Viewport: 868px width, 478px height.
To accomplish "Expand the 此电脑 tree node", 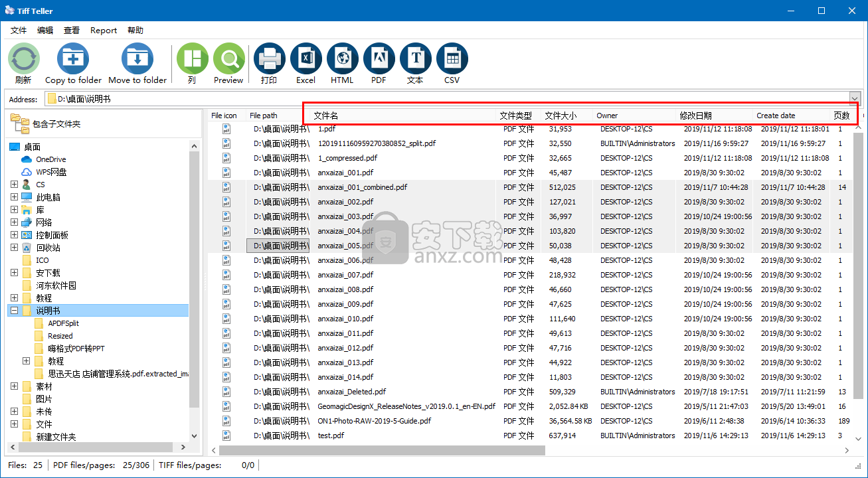I will click(14, 197).
